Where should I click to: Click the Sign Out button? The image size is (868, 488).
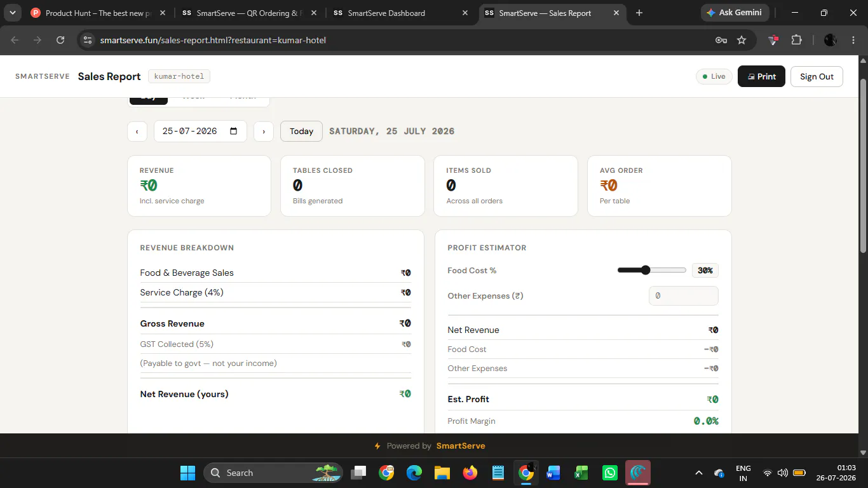pyautogui.click(x=817, y=76)
